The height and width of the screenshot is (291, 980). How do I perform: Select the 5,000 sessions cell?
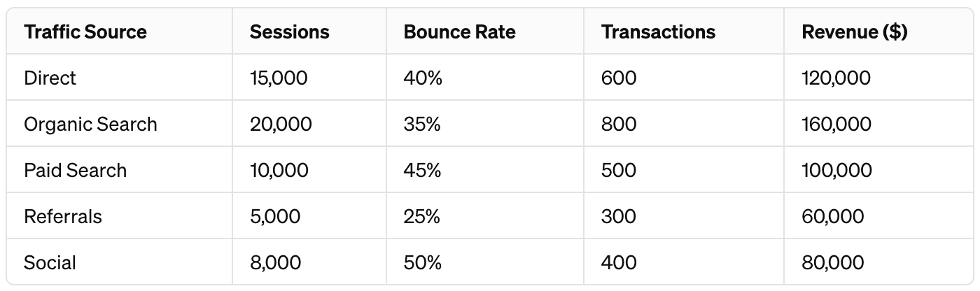click(274, 217)
